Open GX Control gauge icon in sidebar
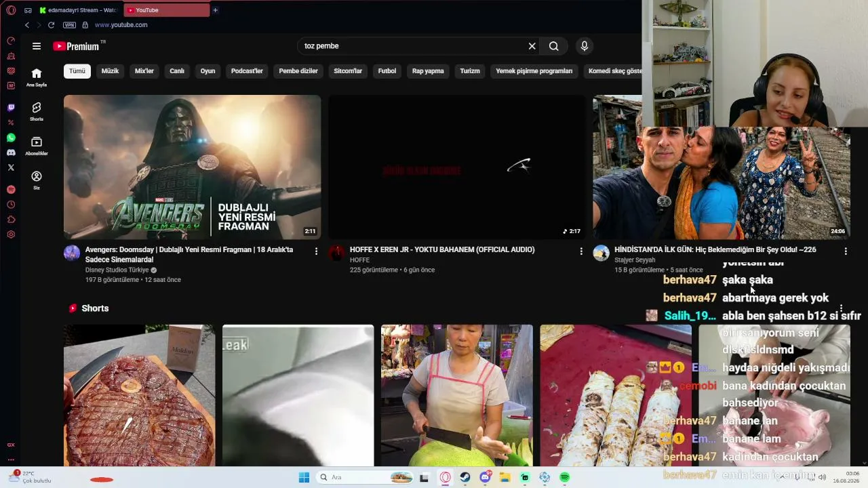868x488 pixels. (11, 41)
